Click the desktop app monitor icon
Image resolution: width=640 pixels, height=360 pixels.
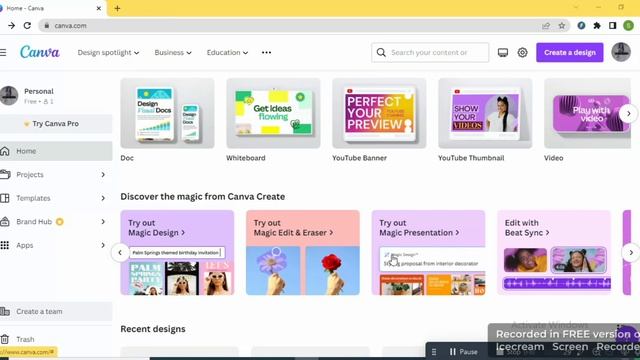pos(503,52)
